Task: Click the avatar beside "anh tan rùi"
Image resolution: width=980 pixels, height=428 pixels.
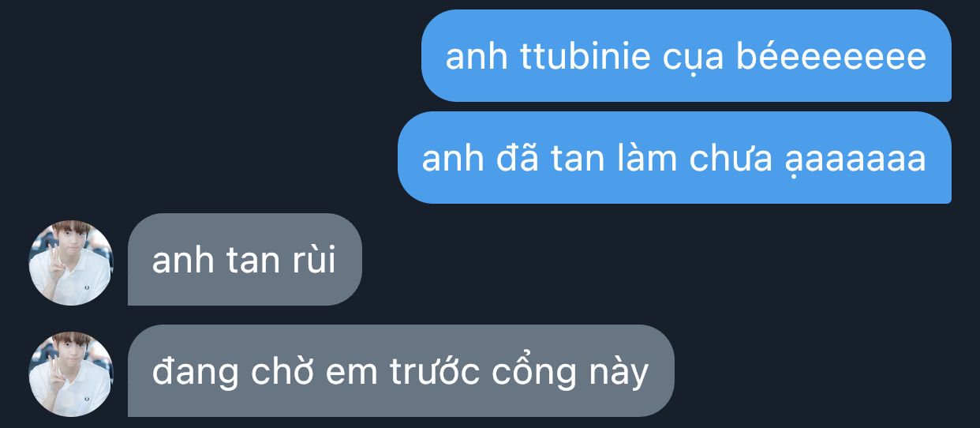Action: [x=71, y=263]
